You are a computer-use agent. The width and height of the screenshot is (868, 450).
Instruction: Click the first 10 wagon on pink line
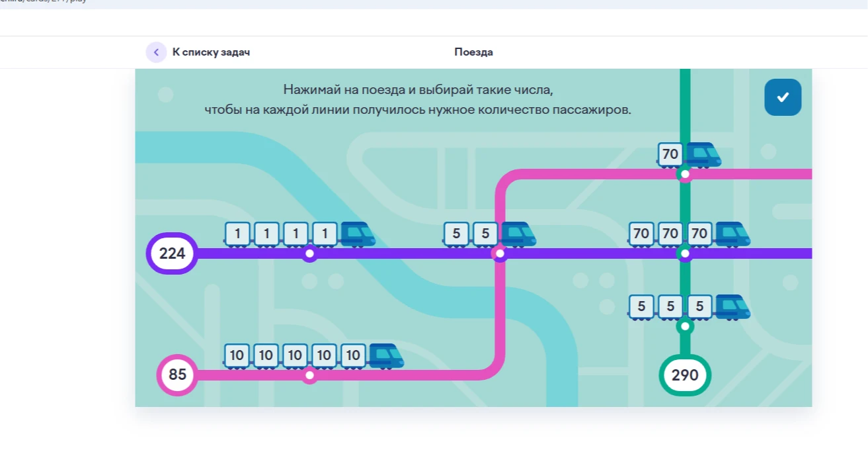coord(237,355)
